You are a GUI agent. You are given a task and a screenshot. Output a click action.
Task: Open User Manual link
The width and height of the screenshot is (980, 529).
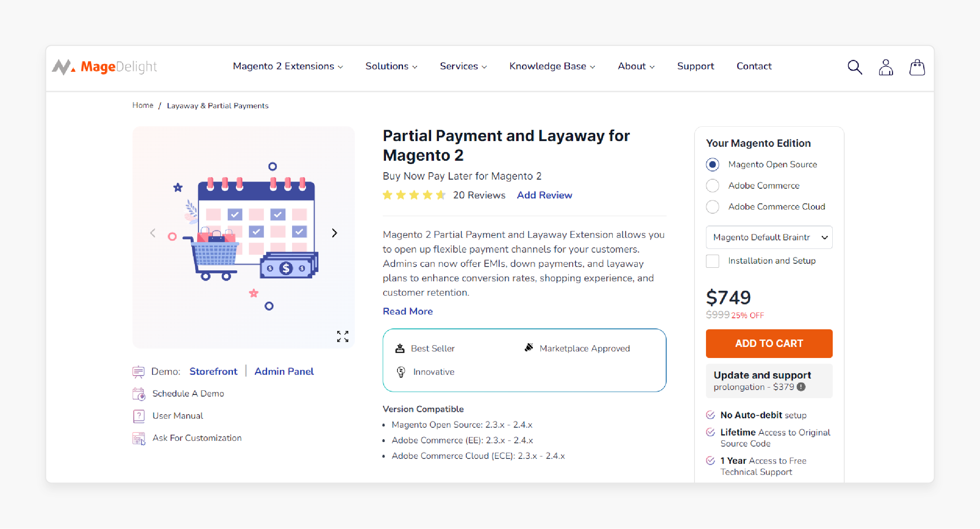pos(178,416)
